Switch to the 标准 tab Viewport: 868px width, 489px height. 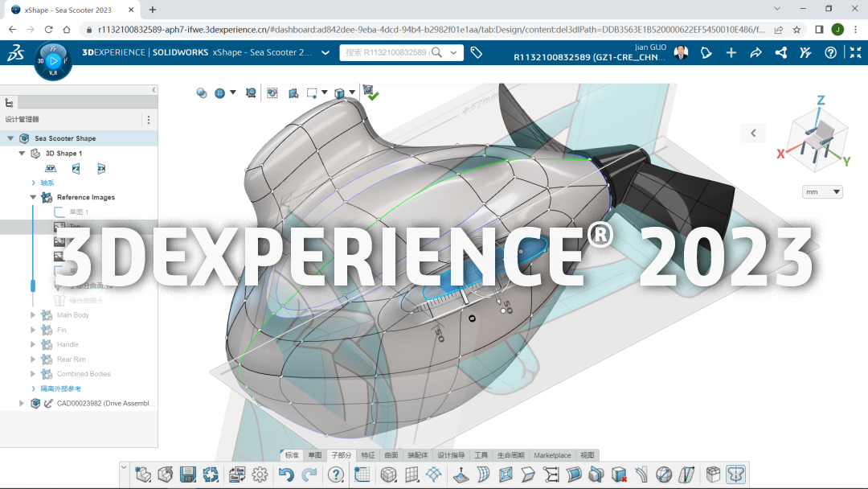click(292, 455)
